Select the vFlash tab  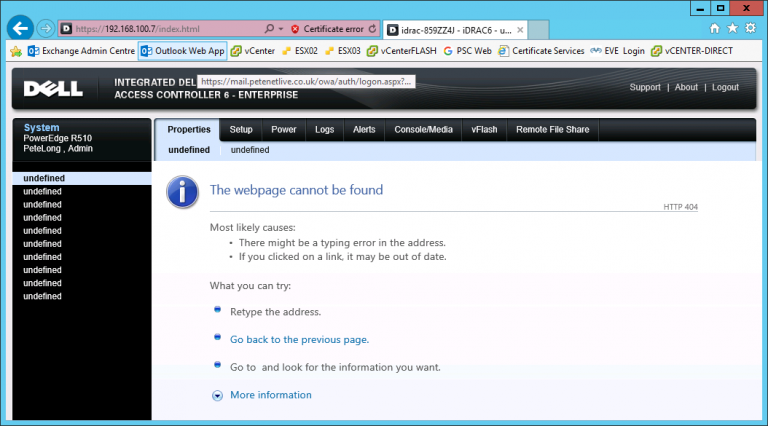484,130
